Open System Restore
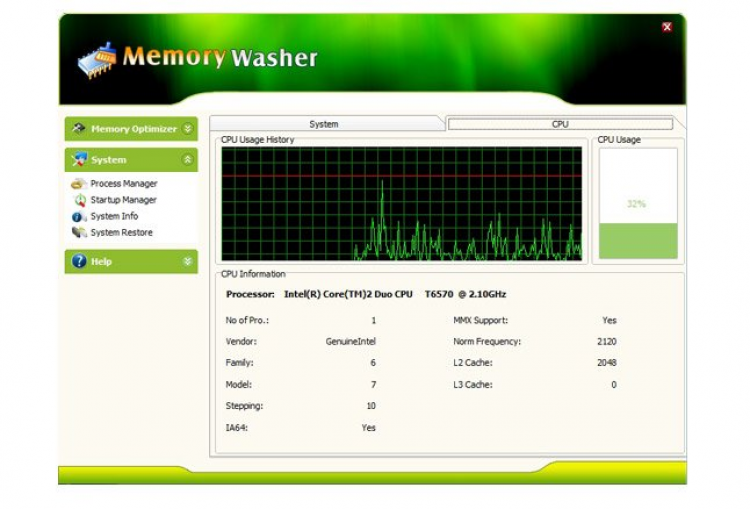The image size is (750, 509). pyautogui.click(x=121, y=232)
